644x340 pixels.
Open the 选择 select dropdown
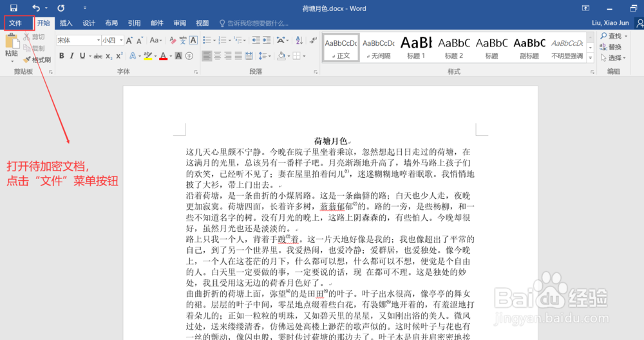(x=614, y=58)
